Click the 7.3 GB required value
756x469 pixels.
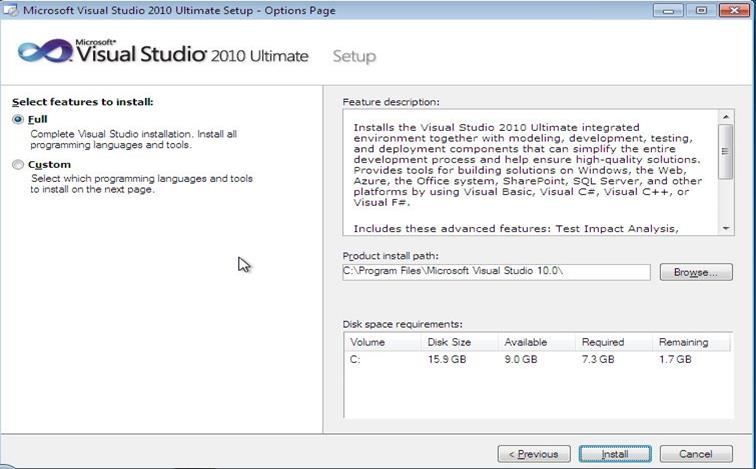598,360
